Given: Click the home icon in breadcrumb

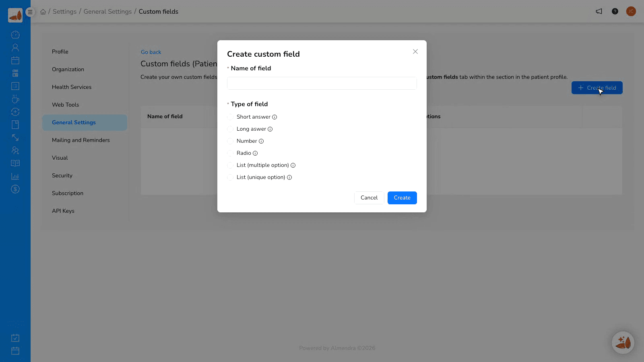Looking at the screenshot, I should point(43,12).
